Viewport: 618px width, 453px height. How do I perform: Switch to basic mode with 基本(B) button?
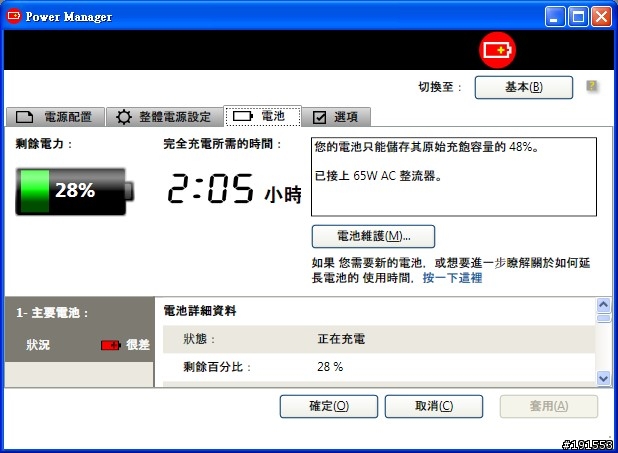pos(523,87)
